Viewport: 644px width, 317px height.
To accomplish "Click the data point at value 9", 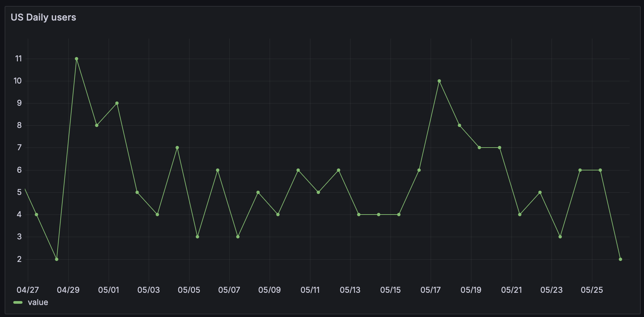I will 117,103.
